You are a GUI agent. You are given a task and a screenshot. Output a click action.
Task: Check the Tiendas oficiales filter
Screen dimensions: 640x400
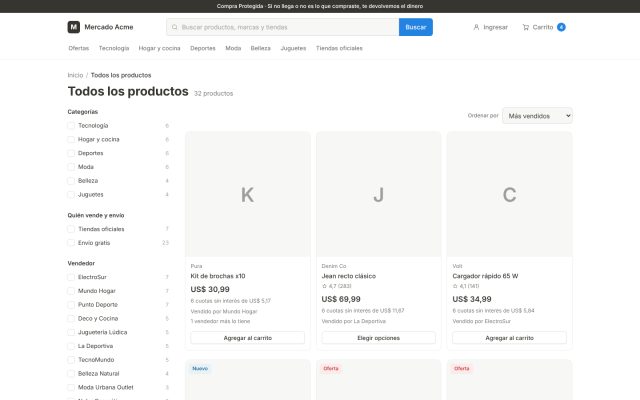point(71,229)
